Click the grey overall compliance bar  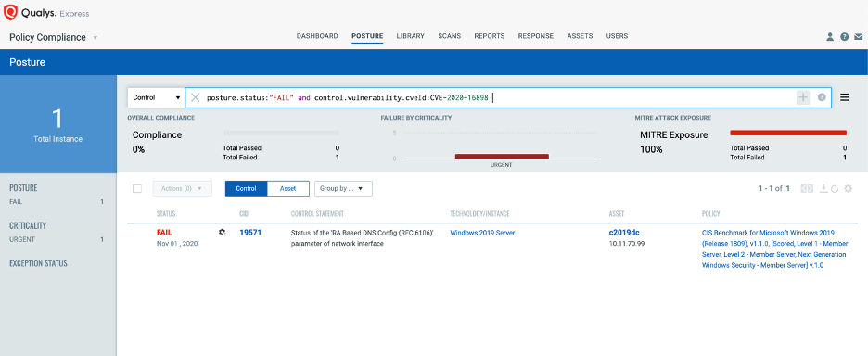click(281, 133)
